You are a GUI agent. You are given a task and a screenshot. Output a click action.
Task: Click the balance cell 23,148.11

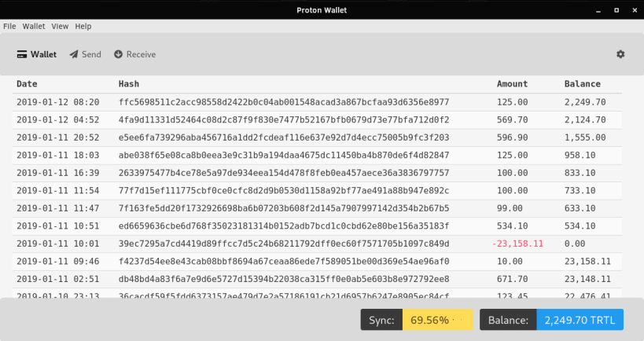click(587, 279)
